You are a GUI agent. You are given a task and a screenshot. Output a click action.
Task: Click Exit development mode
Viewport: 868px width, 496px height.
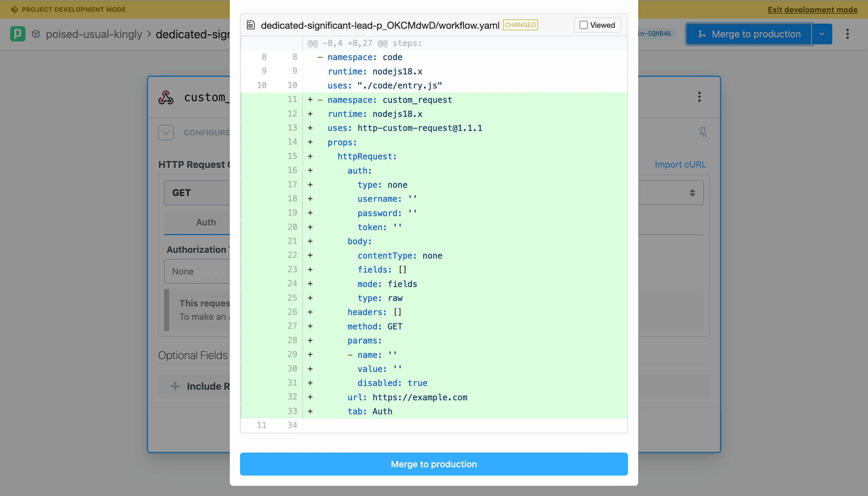tap(812, 10)
